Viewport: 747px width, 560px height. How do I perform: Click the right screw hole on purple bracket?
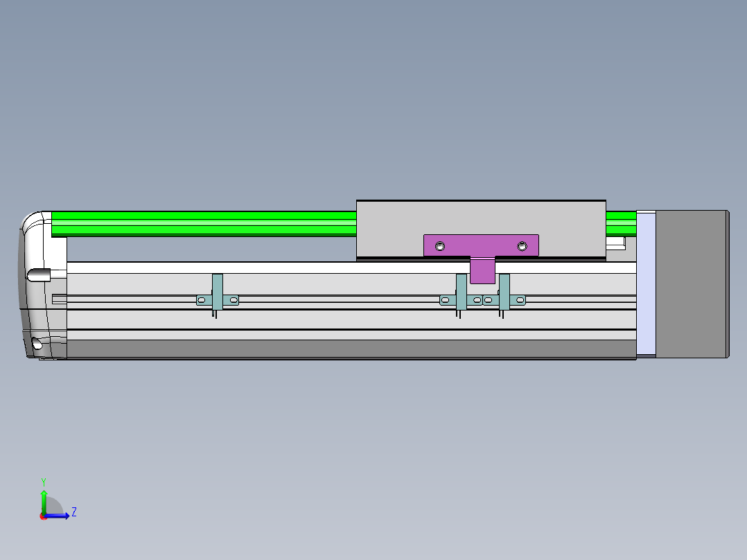coord(522,247)
